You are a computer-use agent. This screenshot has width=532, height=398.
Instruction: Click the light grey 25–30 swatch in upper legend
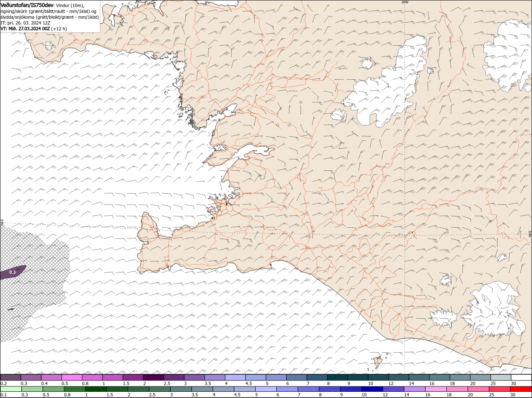point(501,377)
